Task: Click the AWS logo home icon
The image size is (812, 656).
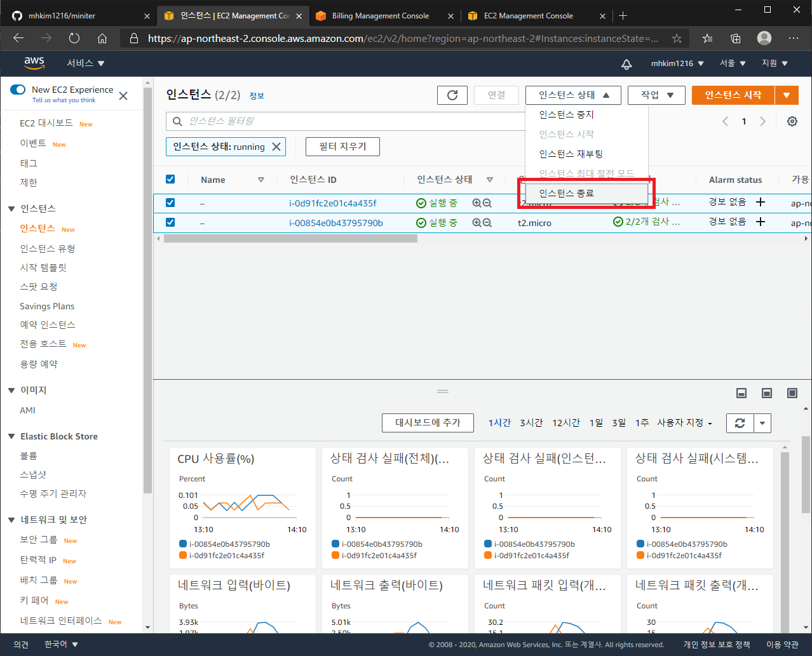Action: coord(34,63)
